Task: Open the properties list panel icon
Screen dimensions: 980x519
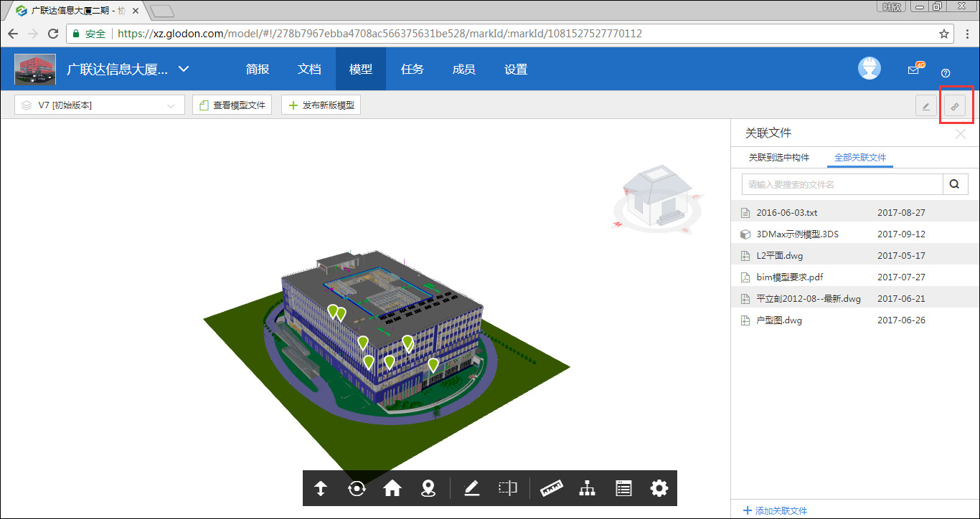Action: 623,489
